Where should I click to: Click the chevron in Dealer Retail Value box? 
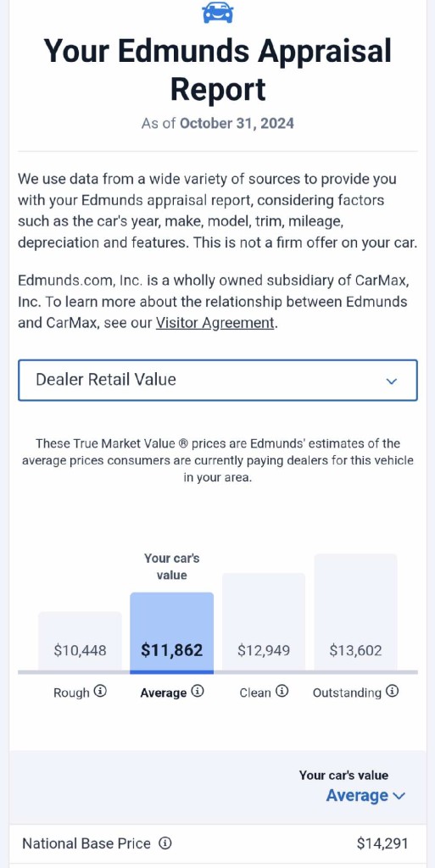click(x=392, y=381)
